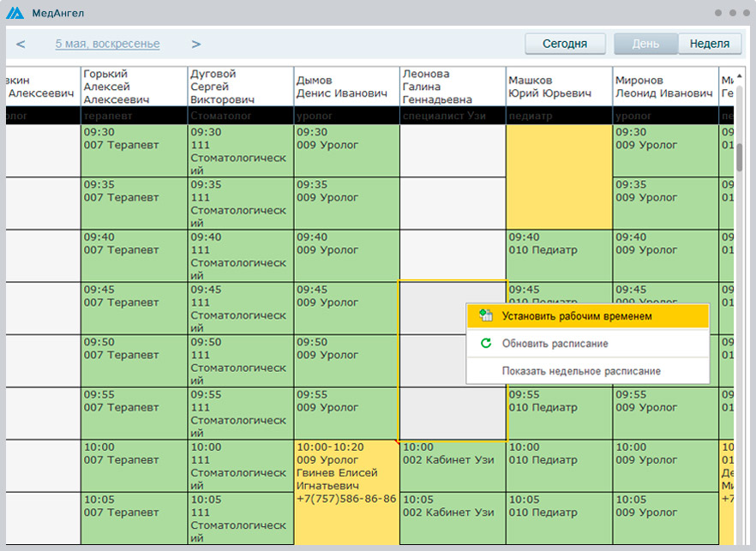Click the set working time calendar icon

(x=486, y=316)
